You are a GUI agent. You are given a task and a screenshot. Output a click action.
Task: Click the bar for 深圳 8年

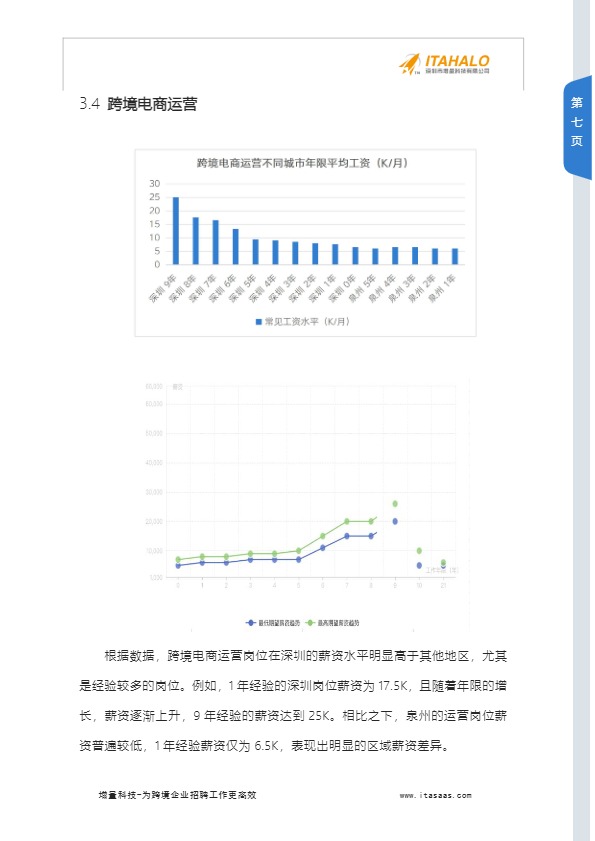pyautogui.click(x=195, y=241)
